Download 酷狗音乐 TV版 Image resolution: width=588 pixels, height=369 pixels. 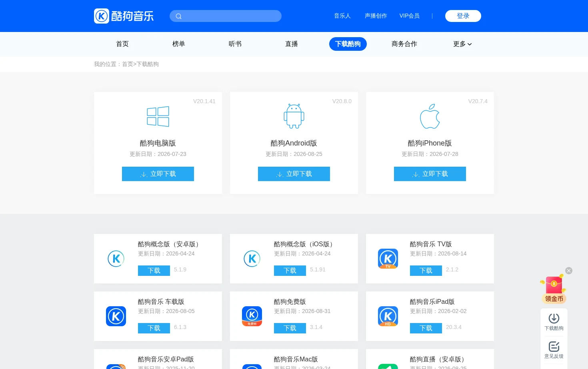(426, 271)
